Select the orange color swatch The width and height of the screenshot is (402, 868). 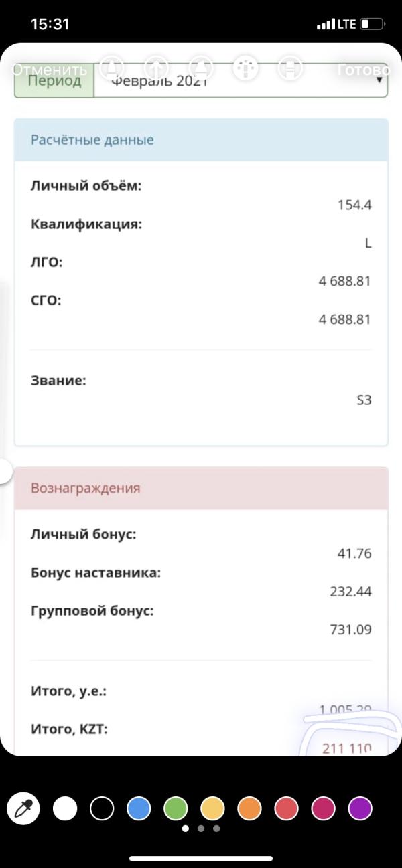[x=249, y=808]
